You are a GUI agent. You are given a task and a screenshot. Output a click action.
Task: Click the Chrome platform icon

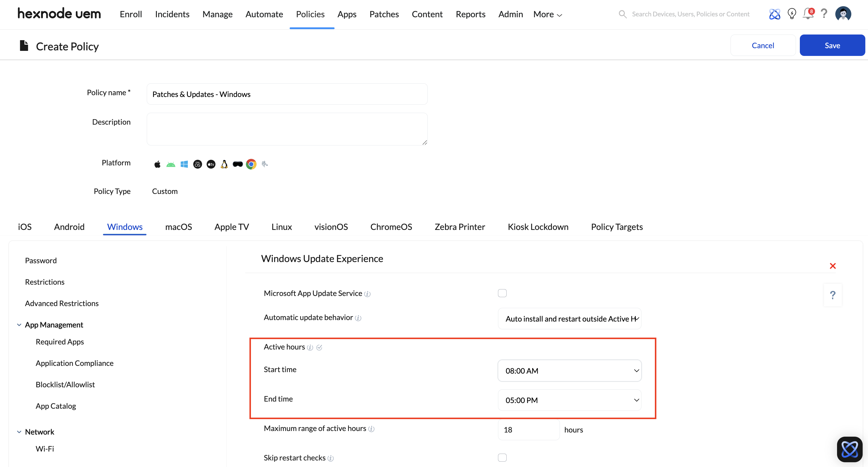click(x=251, y=164)
